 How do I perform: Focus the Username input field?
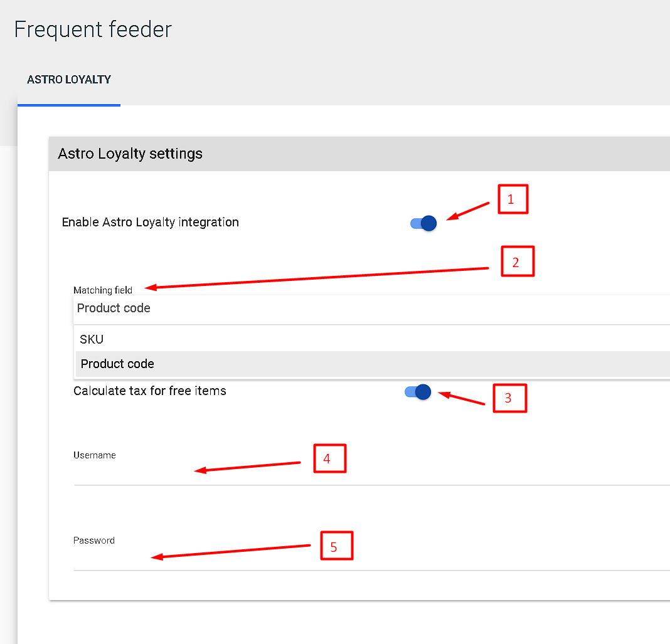pyautogui.click(x=370, y=475)
